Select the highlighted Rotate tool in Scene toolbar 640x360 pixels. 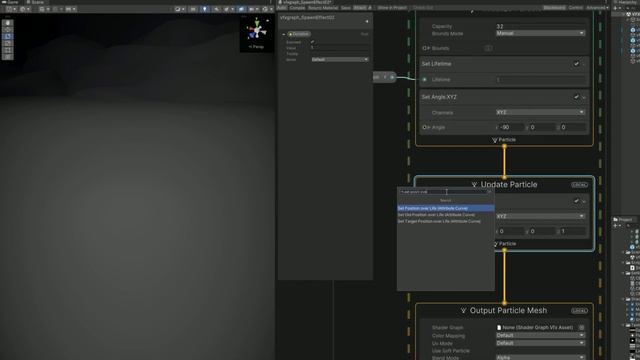pyautogui.click(x=7, y=37)
